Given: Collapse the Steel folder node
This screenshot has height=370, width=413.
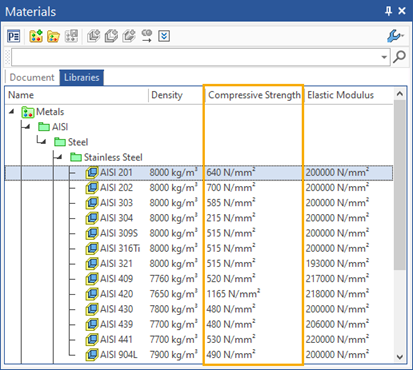Looking at the screenshot, I should pos(43,142).
